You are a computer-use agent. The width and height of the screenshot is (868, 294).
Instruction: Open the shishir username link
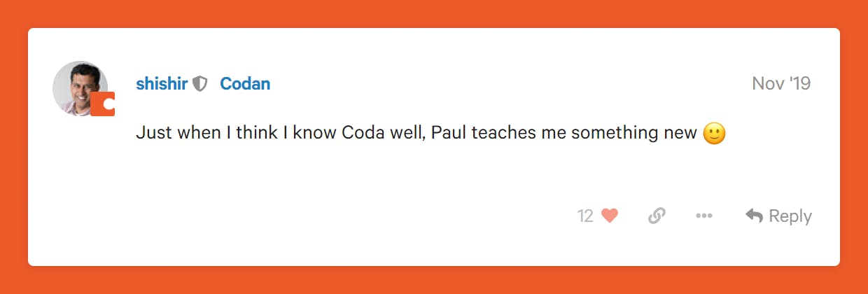(x=162, y=84)
